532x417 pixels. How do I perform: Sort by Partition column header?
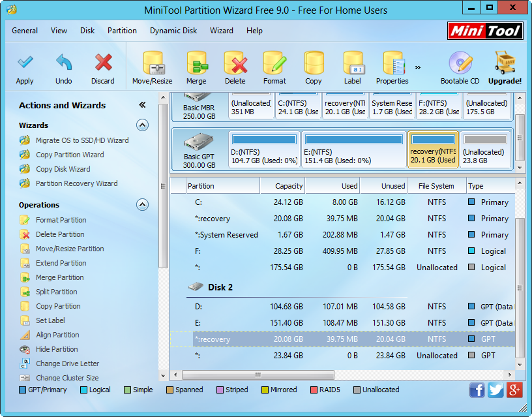[x=223, y=186]
